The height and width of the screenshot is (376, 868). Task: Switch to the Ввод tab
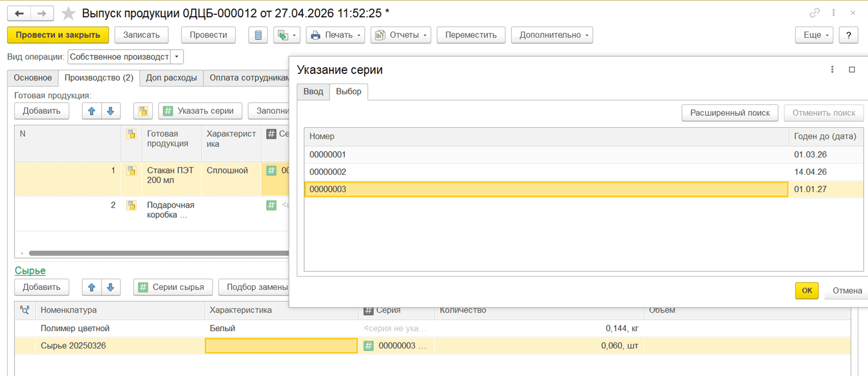pos(313,91)
